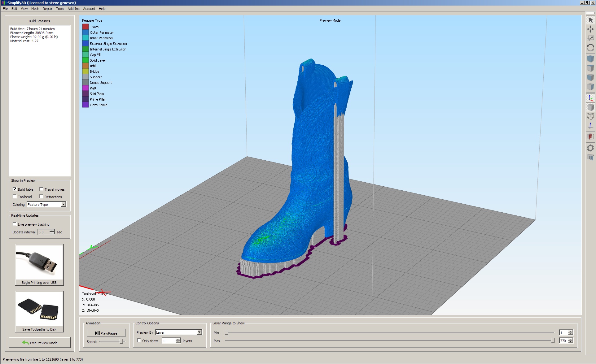Screen dimensions: 596x364
Task: Activate the move/pan view tool
Action: click(x=590, y=29)
